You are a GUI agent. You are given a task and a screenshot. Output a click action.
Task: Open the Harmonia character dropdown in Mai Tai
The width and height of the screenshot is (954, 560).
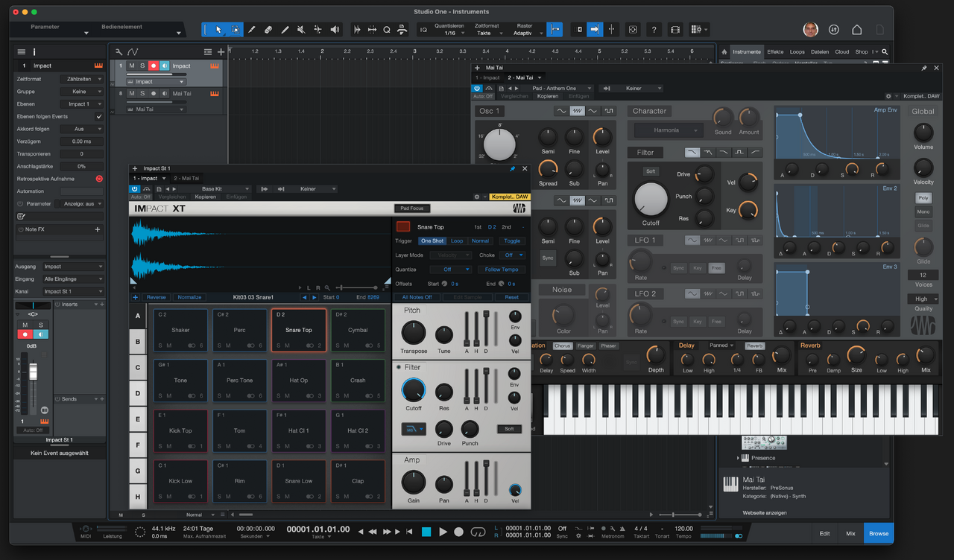click(669, 130)
